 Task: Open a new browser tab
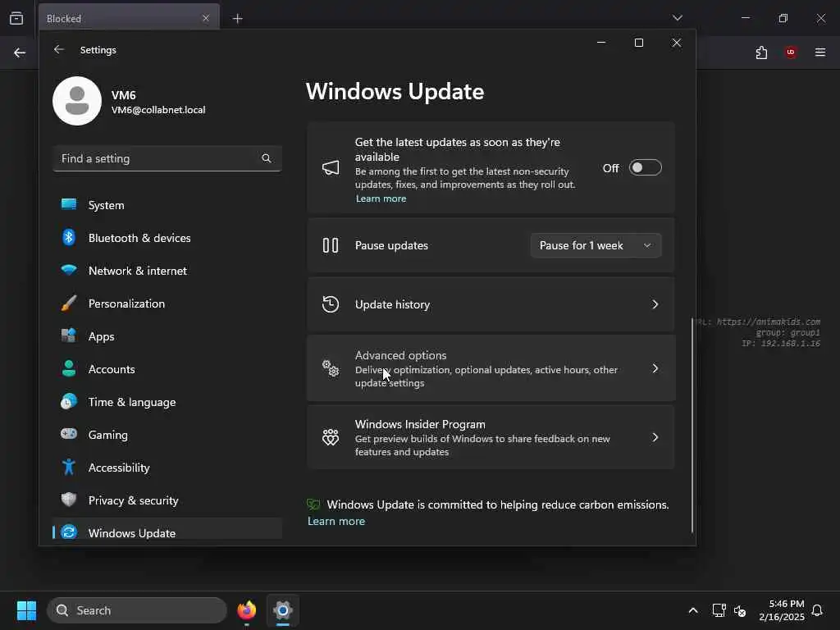tap(237, 19)
